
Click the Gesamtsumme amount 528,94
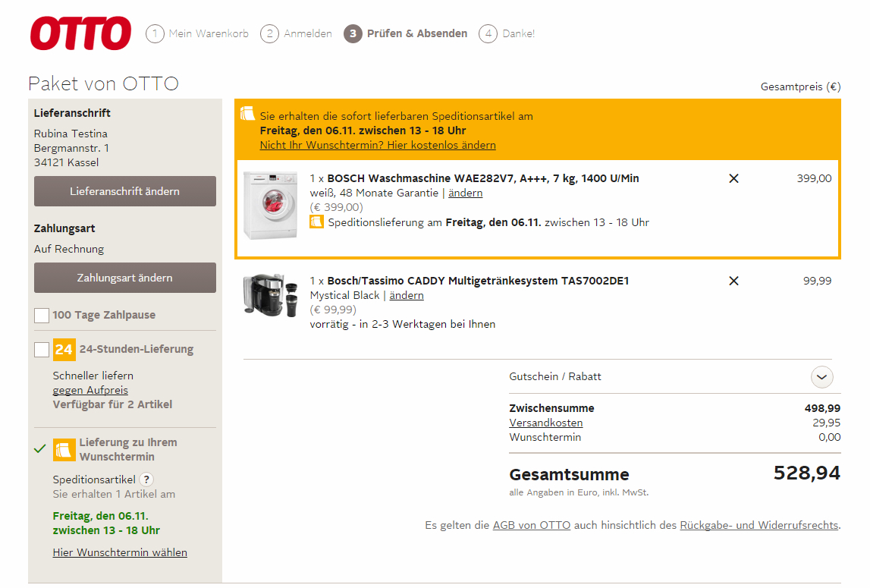pyautogui.click(x=807, y=473)
